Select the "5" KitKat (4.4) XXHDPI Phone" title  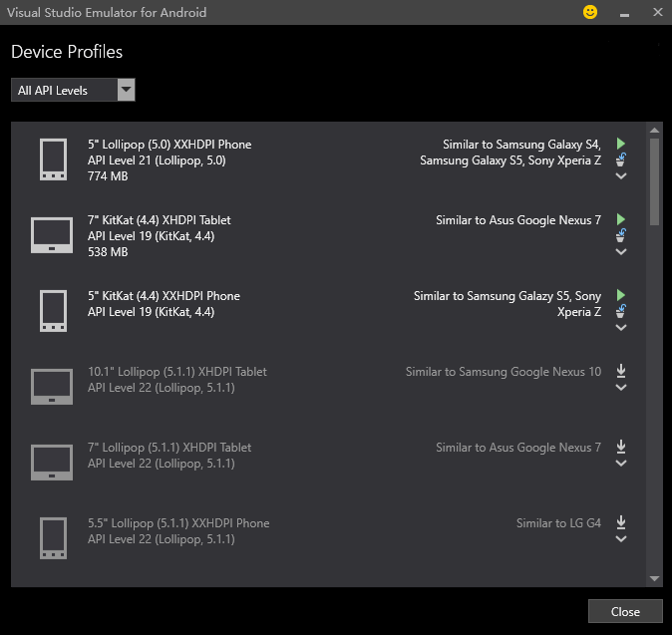coord(164,296)
